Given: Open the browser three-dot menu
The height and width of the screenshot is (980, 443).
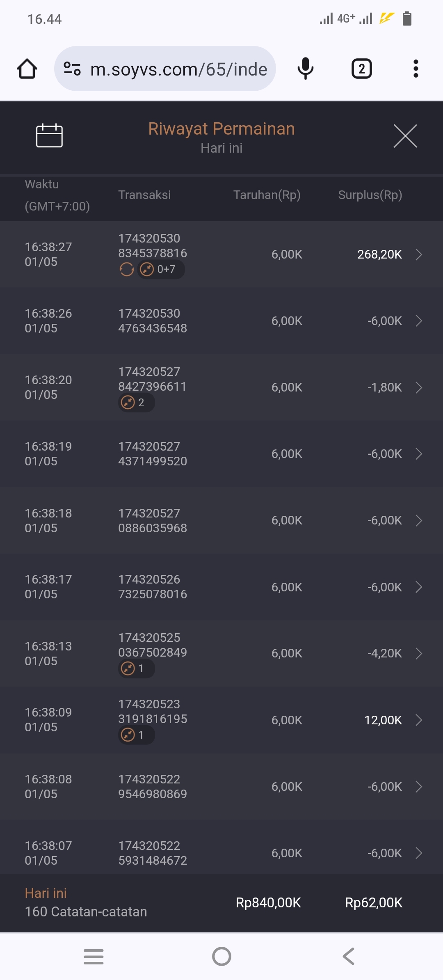Looking at the screenshot, I should coord(416,69).
